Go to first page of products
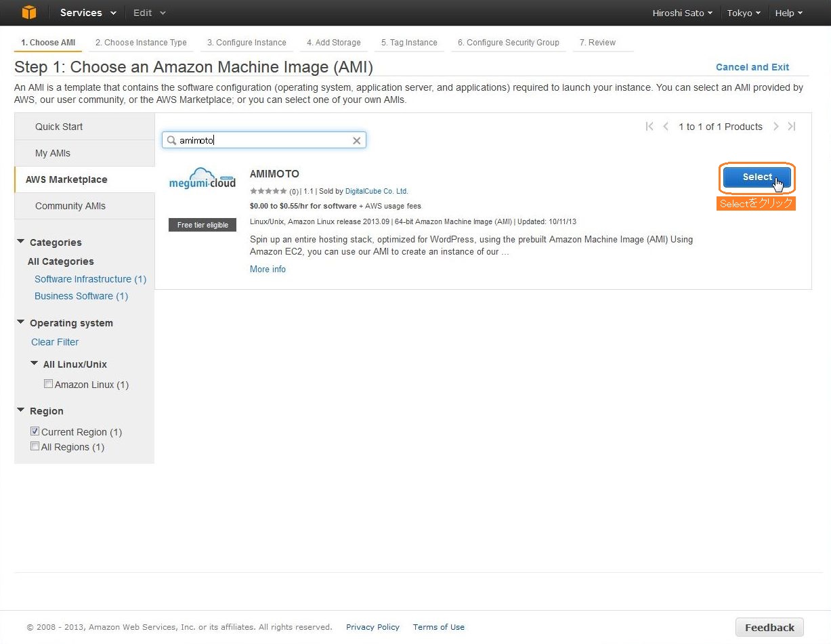831x644 pixels. coord(649,127)
